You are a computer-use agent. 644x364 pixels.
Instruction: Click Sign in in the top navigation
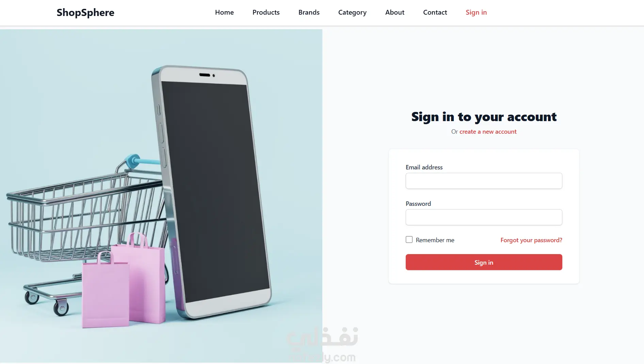(x=476, y=13)
